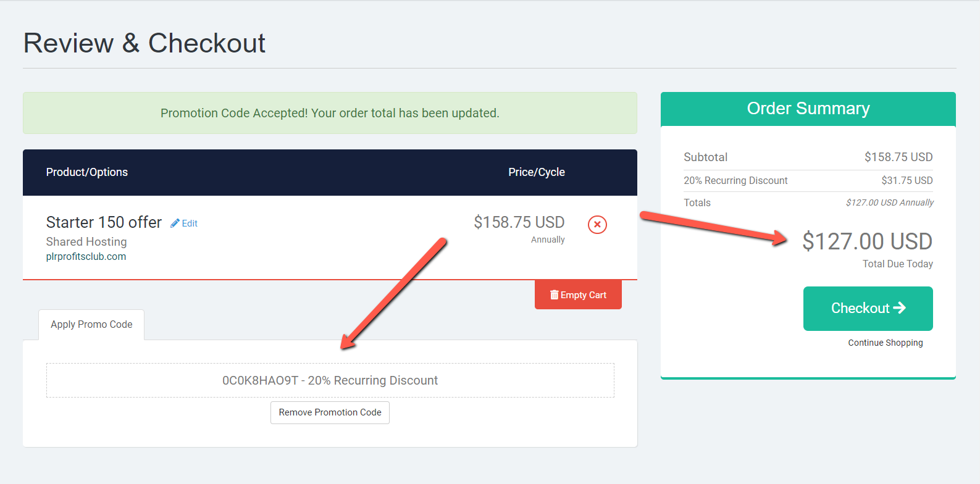Click the Promotion Code Accepted banner
The image size is (980, 484).
[330, 113]
